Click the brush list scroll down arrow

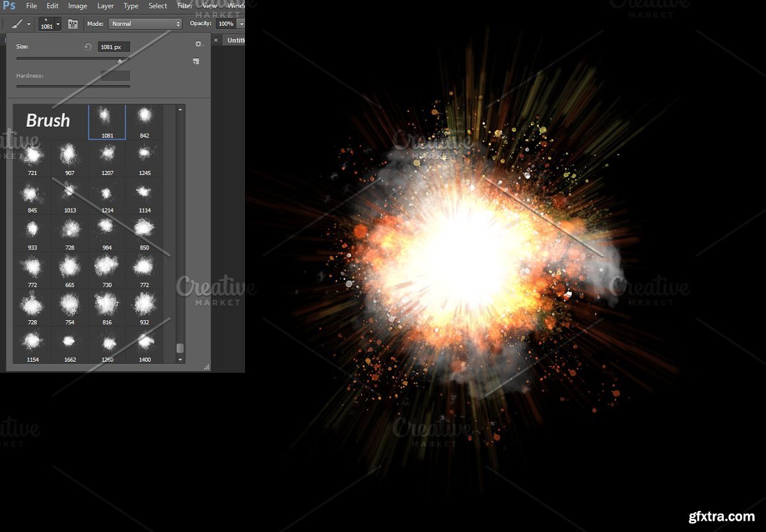[180, 360]
